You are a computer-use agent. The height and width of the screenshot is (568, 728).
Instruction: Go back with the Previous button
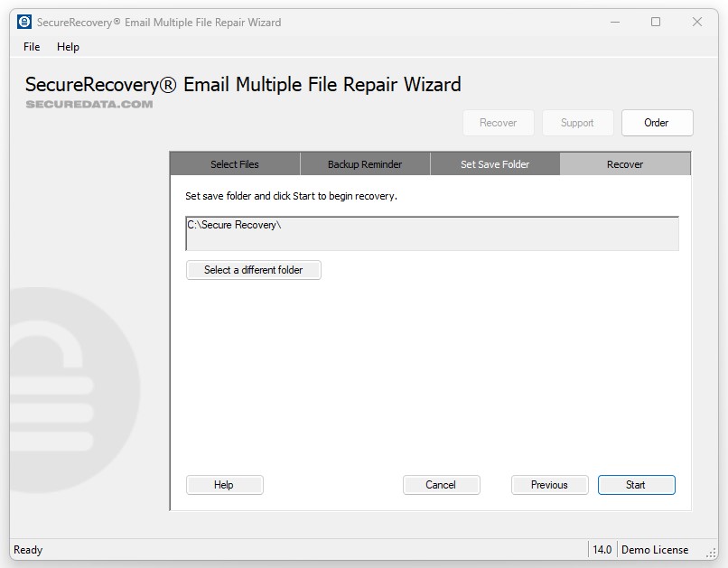pyautogui.click(x=549, y=485)
